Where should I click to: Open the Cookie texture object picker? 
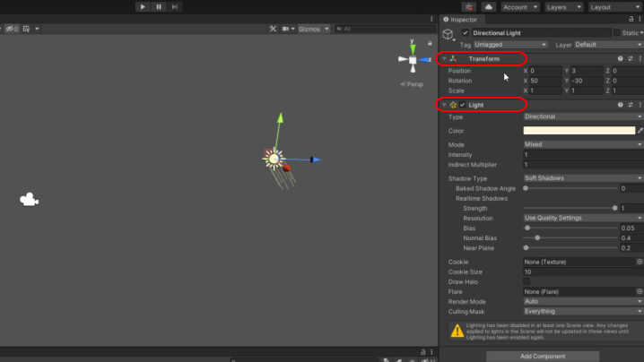pos(640,262)
